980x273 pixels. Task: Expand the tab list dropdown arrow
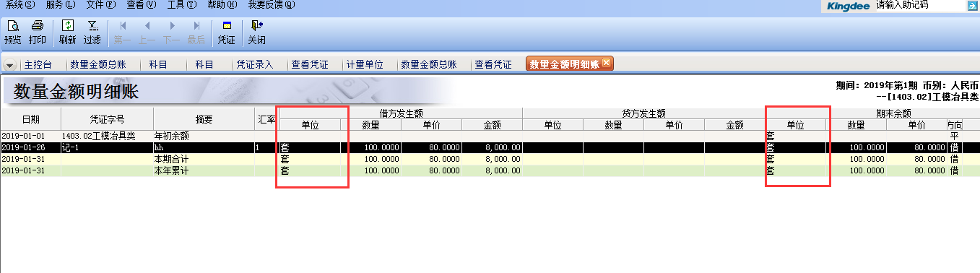tap(10, 65)
